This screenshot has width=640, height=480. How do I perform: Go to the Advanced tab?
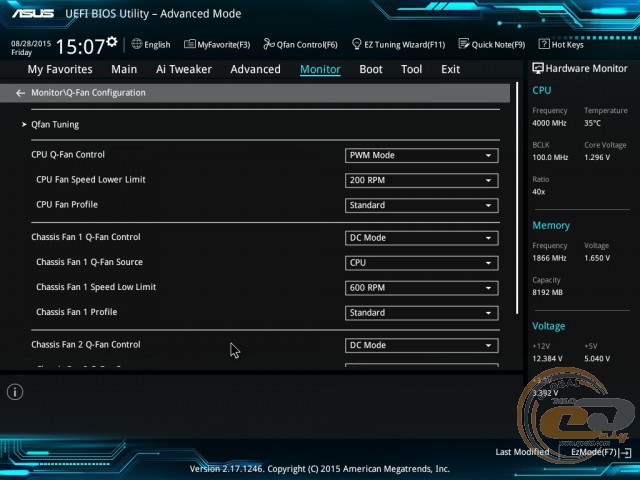[x=255, y=69]
